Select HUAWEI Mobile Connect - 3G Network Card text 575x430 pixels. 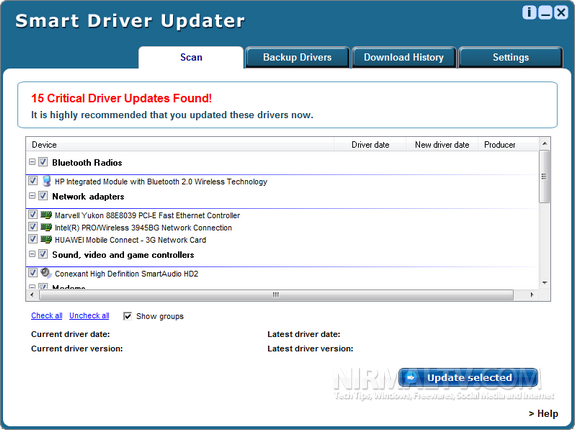(130, 240)
